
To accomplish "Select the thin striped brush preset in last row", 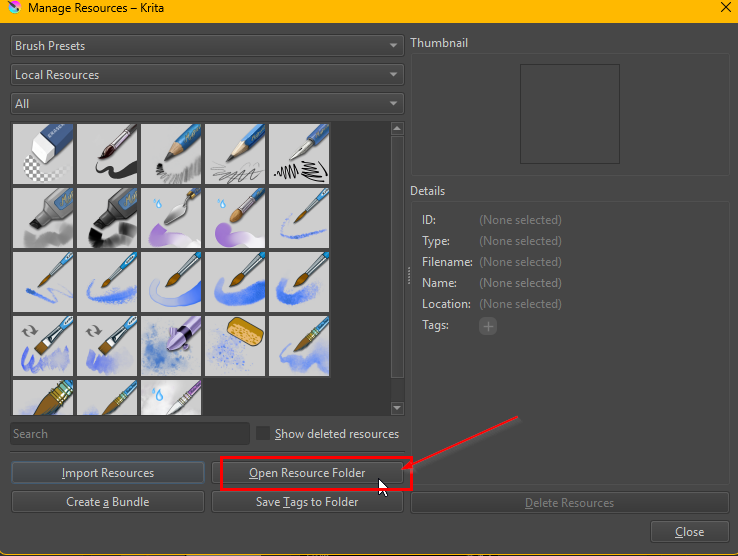I will (107, 397).
